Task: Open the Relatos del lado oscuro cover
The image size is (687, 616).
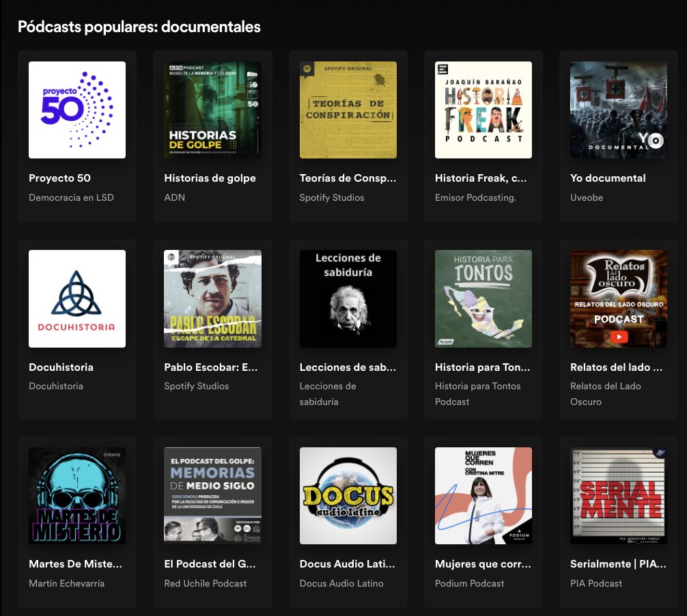Action: click(619, 299)
